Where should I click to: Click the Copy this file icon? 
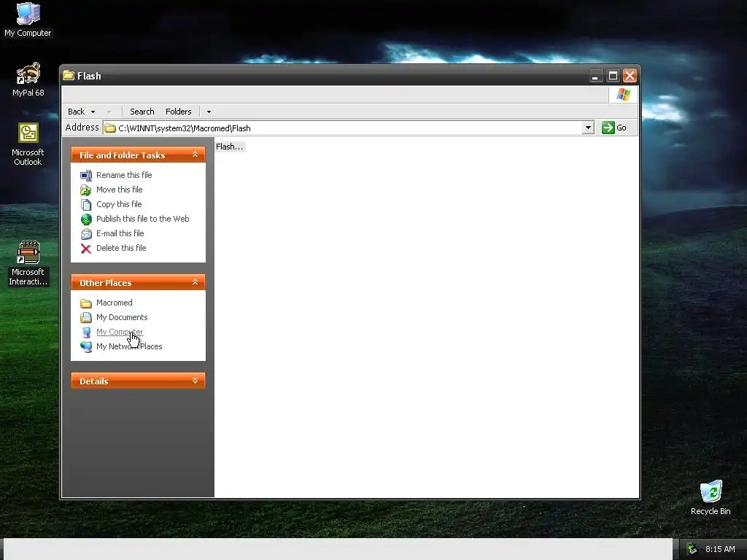pos(86,205)
